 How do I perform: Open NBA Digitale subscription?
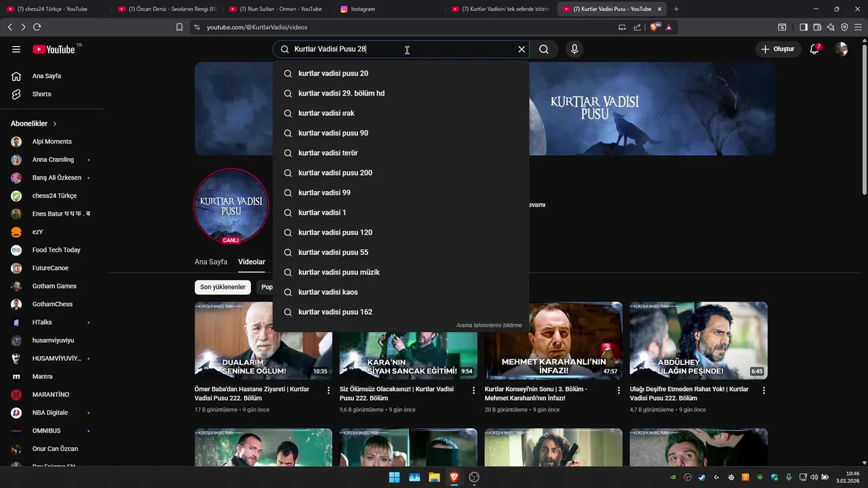click(x=53, y=413)
